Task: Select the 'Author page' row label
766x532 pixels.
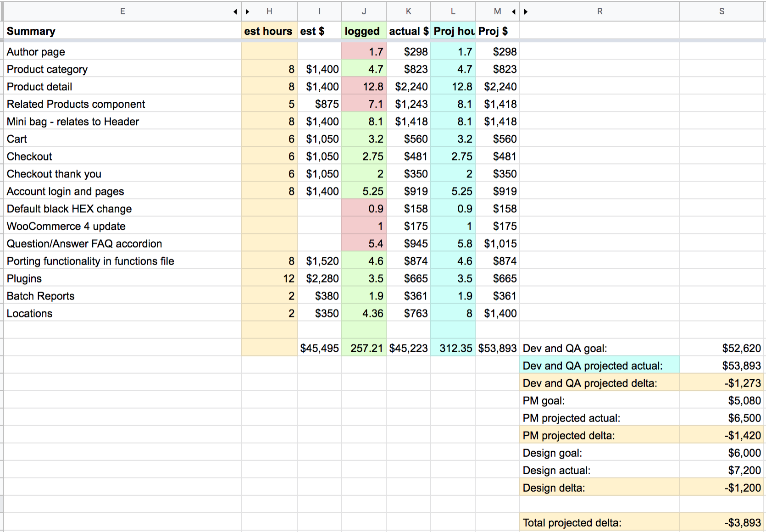Action: click(x=122, y=51)
